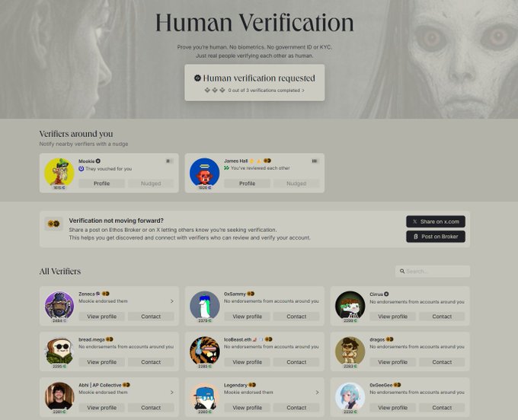View Zeneca's profile
The image size is (518, 420).
(x=102, y=317)
